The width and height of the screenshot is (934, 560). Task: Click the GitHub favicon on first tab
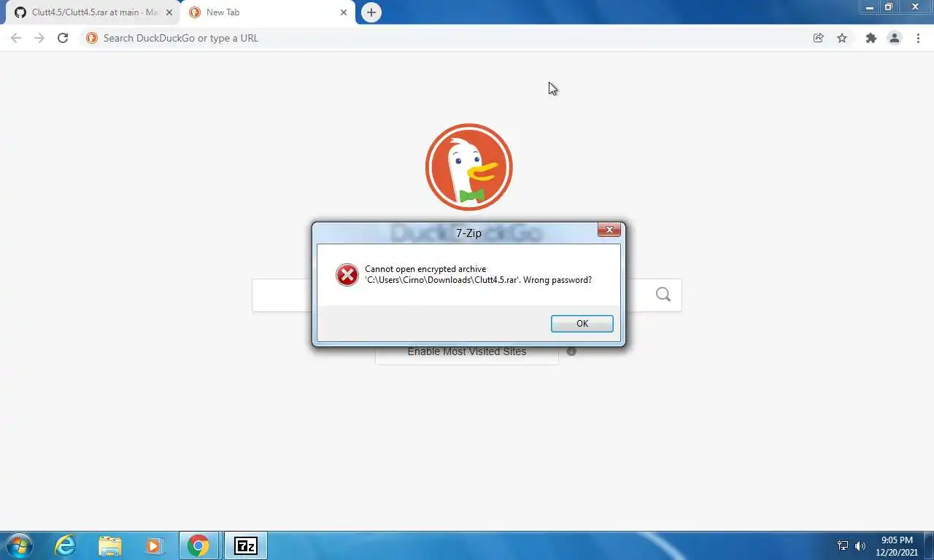point(20,12)
